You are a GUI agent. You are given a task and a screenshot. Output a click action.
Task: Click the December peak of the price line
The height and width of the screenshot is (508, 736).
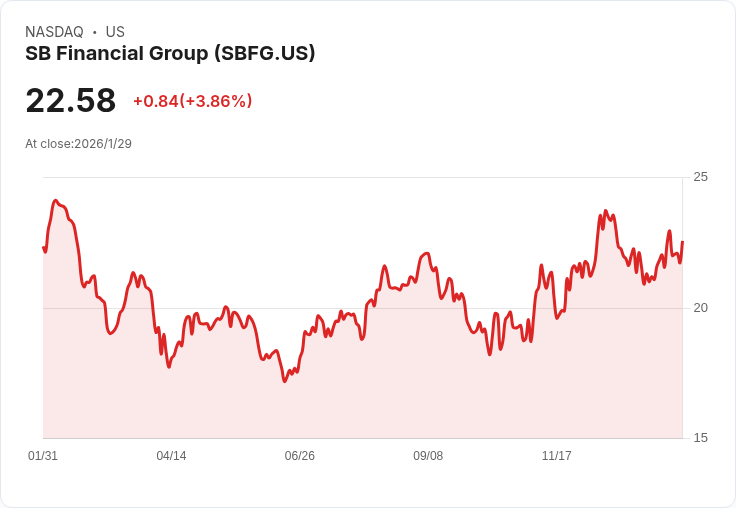[x=606, y=211]
